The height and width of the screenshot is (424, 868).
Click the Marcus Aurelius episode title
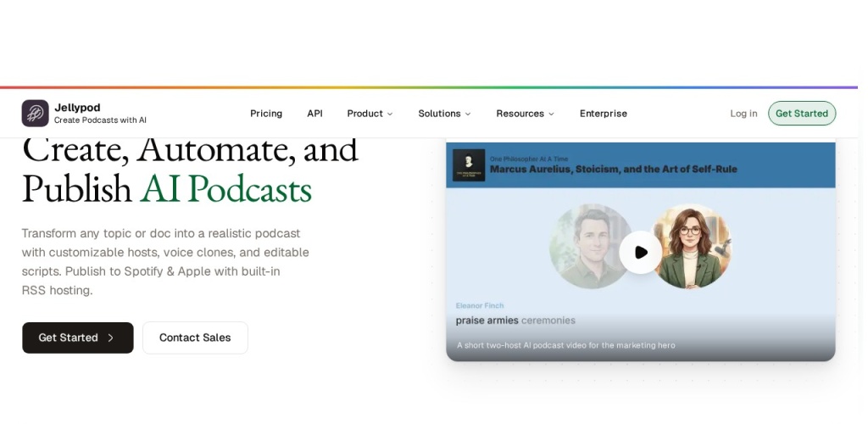[613, 170]
